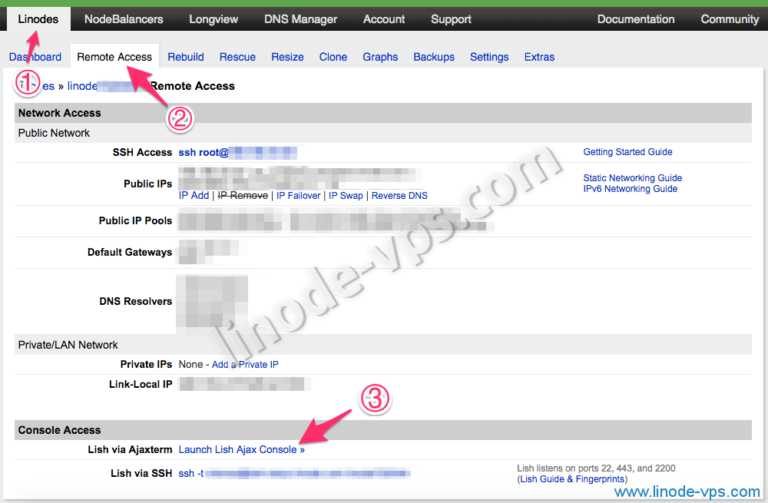Image resolution: width=768 pixels, height=503 pixels.
Task: Open the Account menu item
Action: coord(384,19)
